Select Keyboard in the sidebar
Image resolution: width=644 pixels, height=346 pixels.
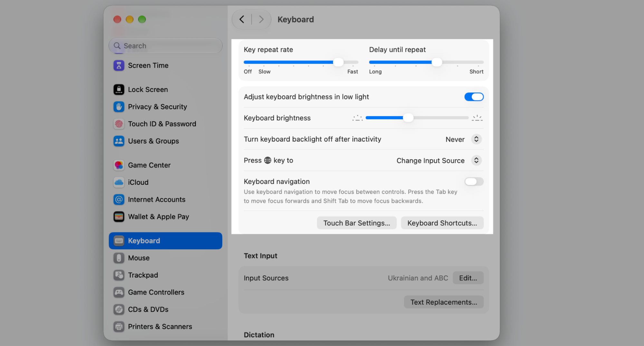(166, 241)
